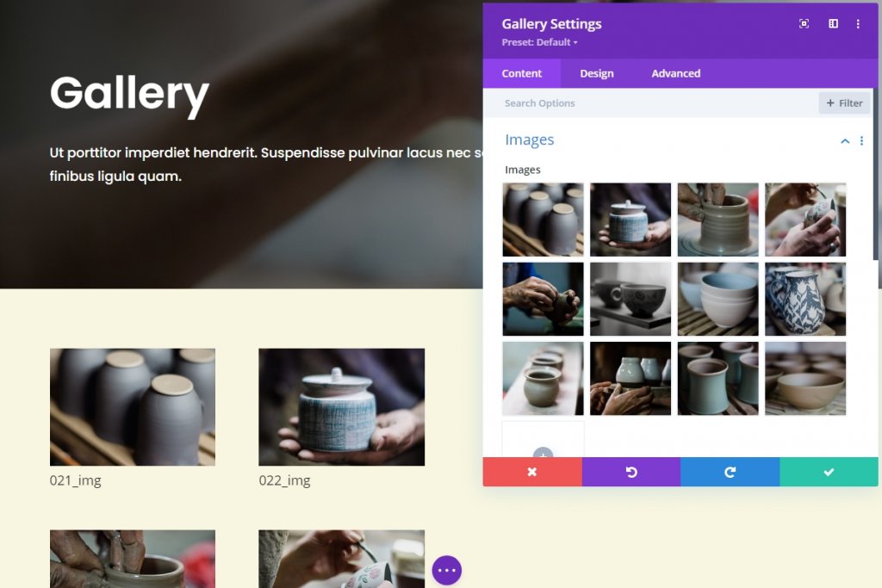
Task: Add a new gallery image with plus
Action: tap(543, 453)
